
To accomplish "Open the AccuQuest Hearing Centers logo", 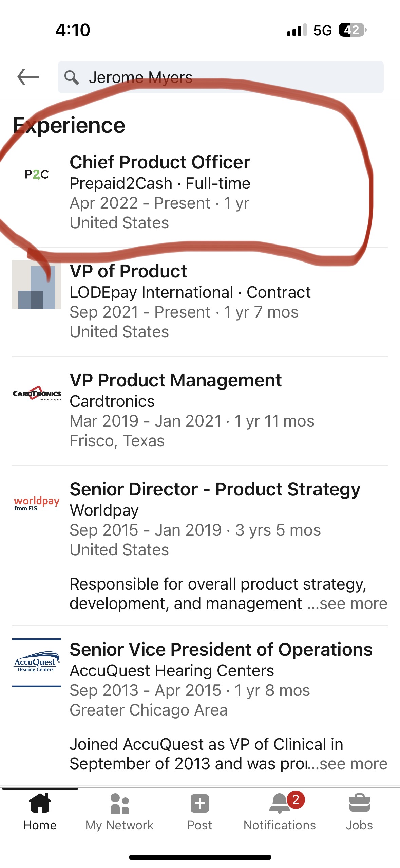I will (x=37, y=663).
